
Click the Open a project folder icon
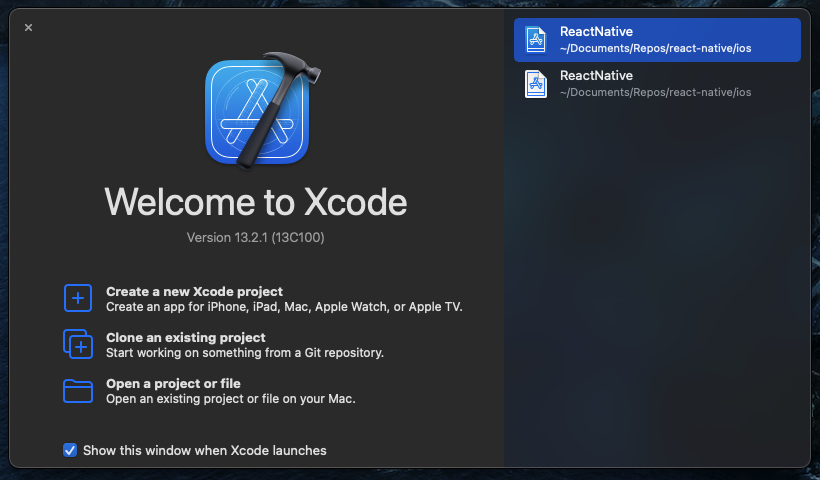(x=78, y=391)
